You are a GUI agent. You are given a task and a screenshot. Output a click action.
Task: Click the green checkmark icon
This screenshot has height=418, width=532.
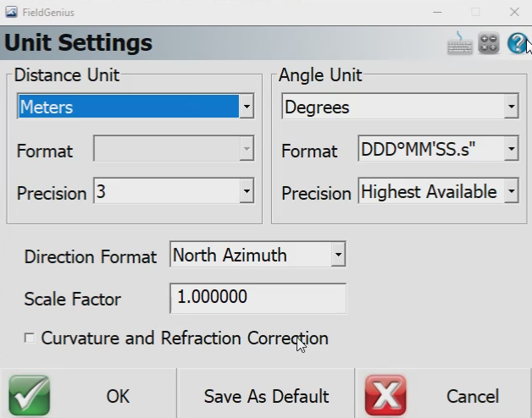[30, 395]
